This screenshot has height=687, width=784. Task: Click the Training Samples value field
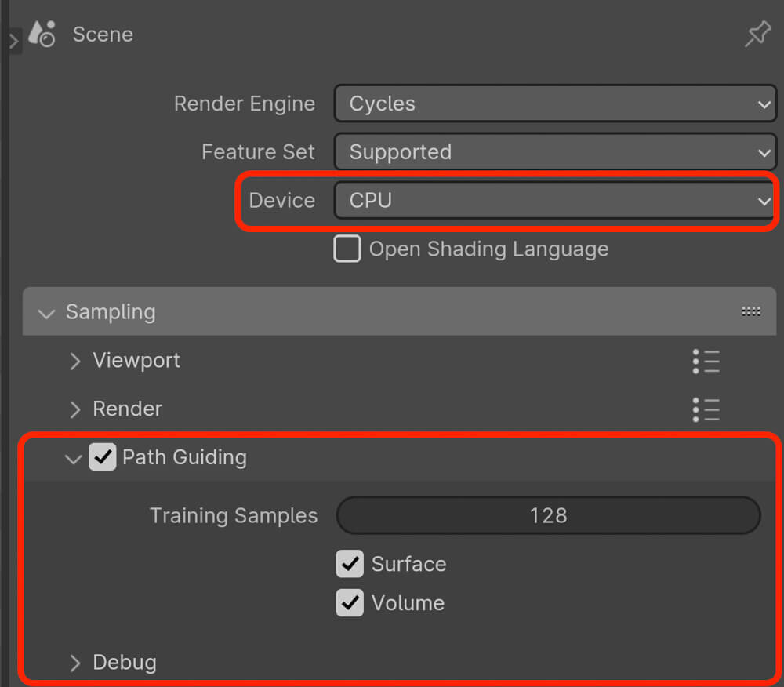549,515
